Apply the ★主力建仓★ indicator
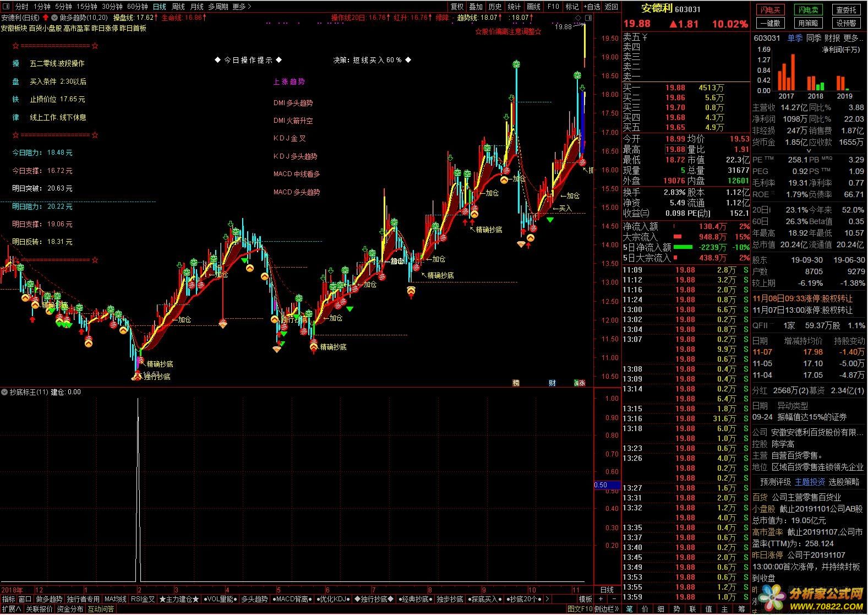This screenshot has height=615, width=868. 179,599
